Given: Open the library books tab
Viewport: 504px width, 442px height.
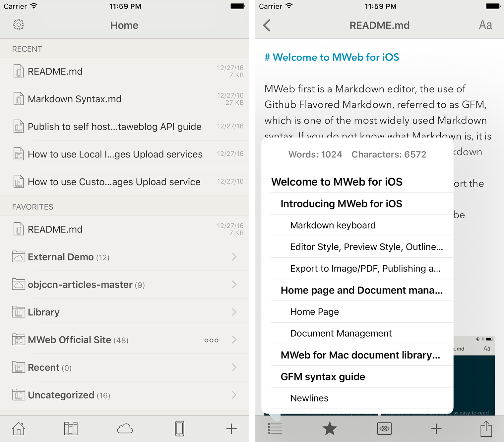Looking at the screenshot, I should click(71, 429).
